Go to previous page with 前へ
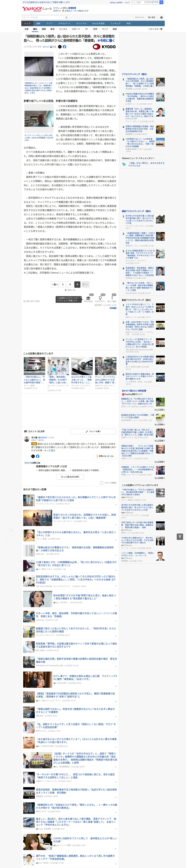 [55, 284]
